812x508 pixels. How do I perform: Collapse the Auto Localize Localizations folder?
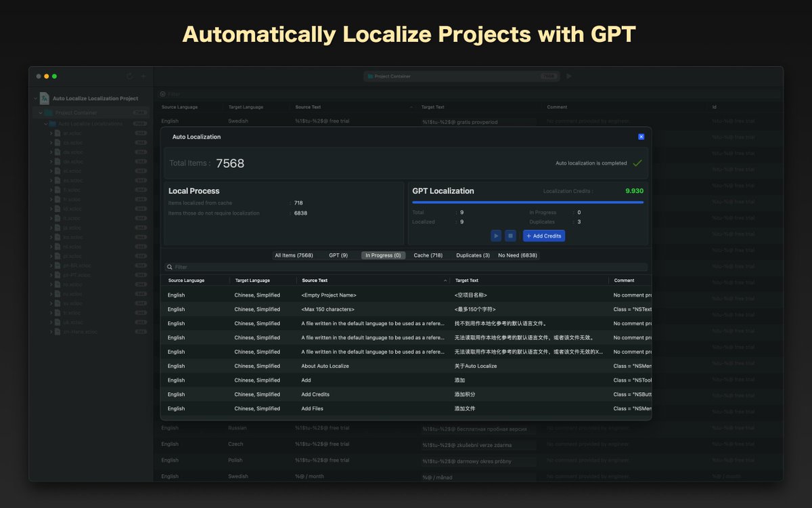[x=46, y=124]
